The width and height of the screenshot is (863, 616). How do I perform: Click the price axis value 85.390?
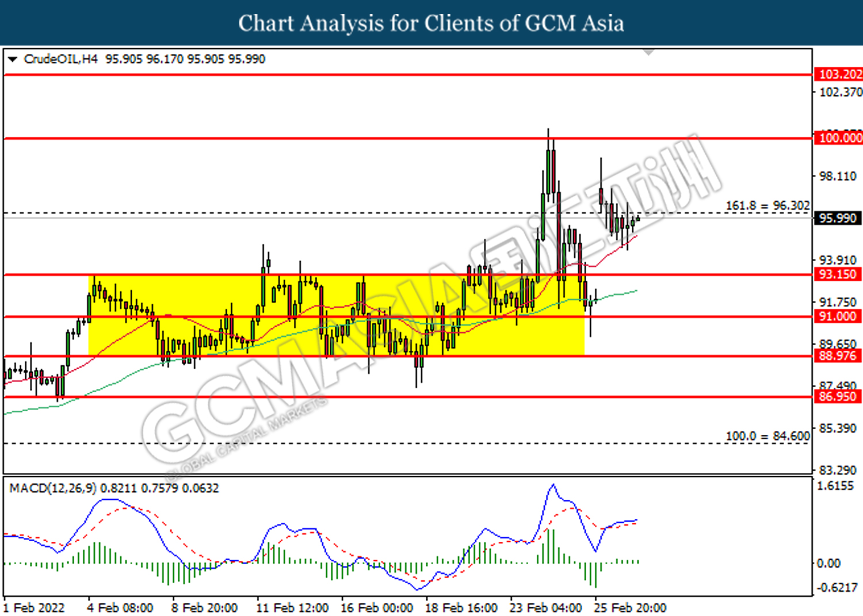(838, 428)
